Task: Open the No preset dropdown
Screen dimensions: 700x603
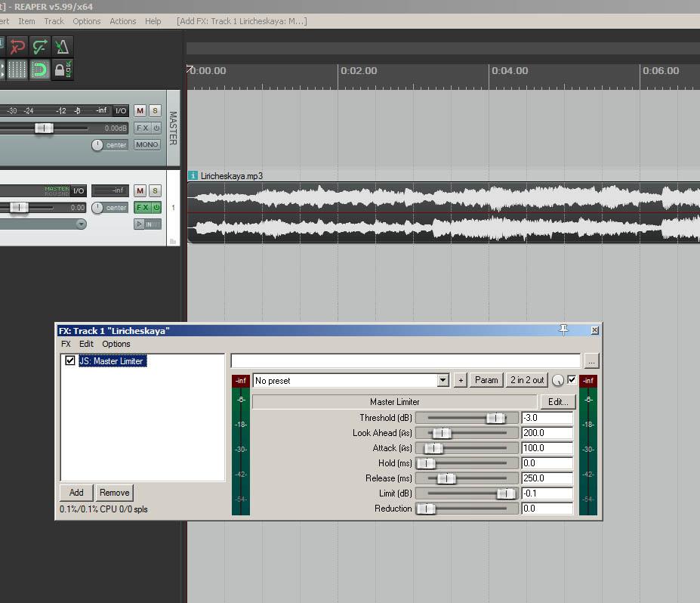Action: tap(443, 381)
